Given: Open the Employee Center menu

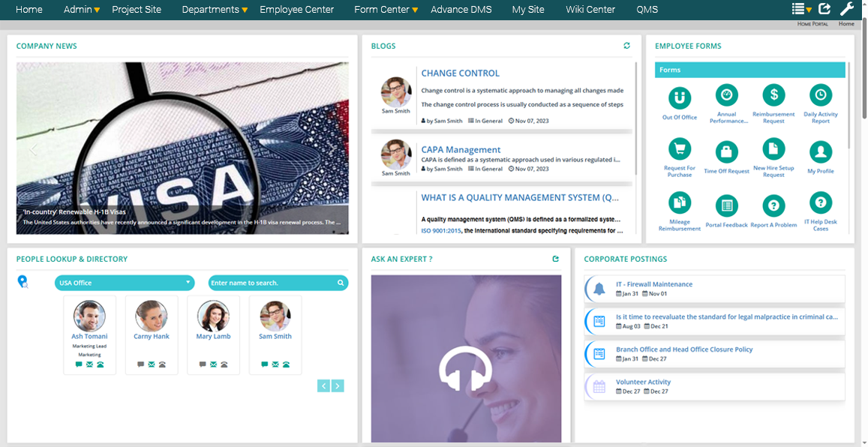Looking at the screenshot, I should (x=296, y=10).
